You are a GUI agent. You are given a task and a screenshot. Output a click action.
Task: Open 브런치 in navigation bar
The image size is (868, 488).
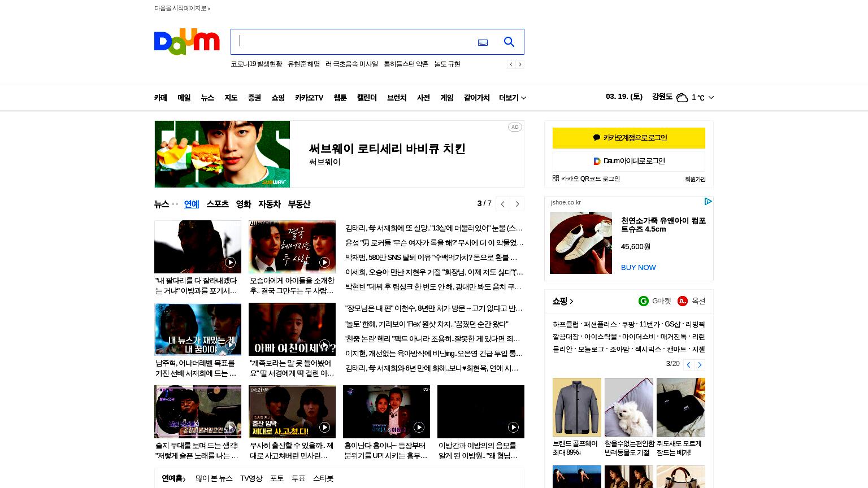point(397,98)
